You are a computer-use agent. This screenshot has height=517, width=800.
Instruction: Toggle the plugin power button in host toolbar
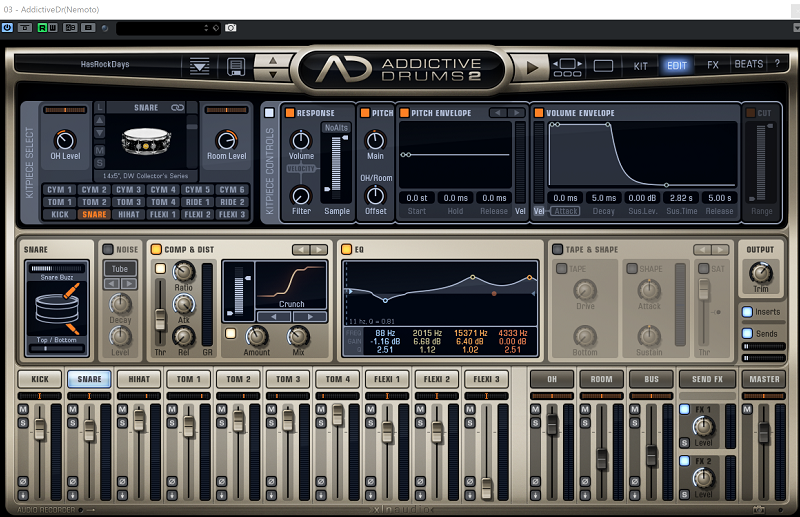pyautogui.click(x=7, y=28)
